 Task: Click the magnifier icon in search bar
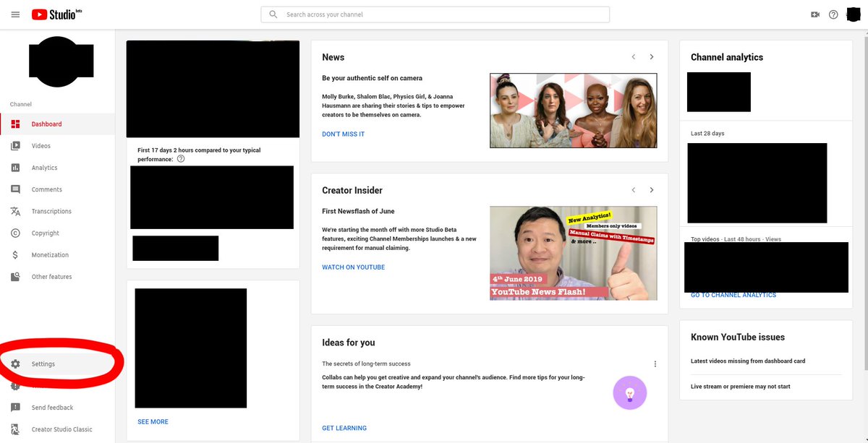273,14
